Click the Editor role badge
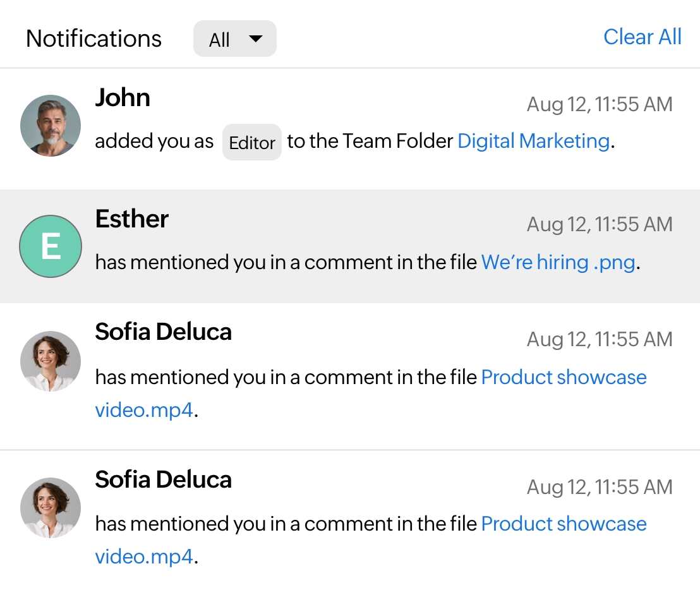The height and width of the screenshot is (590, 700). [251, 143]
